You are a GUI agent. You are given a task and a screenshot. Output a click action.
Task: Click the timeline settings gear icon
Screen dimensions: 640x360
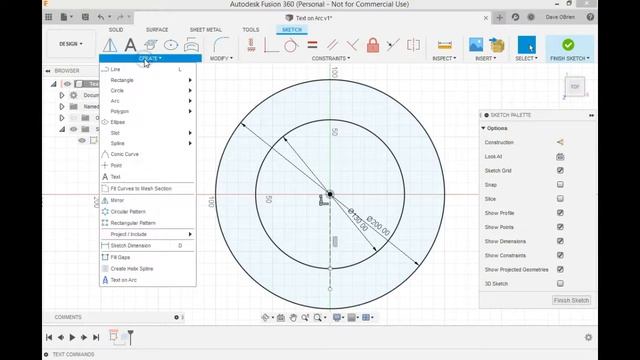point(588,338)
